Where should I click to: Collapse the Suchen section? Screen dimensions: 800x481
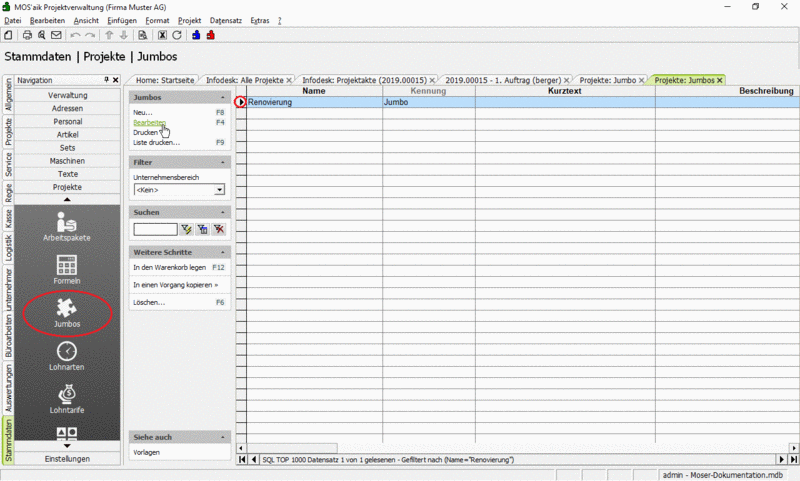point(222,212)
